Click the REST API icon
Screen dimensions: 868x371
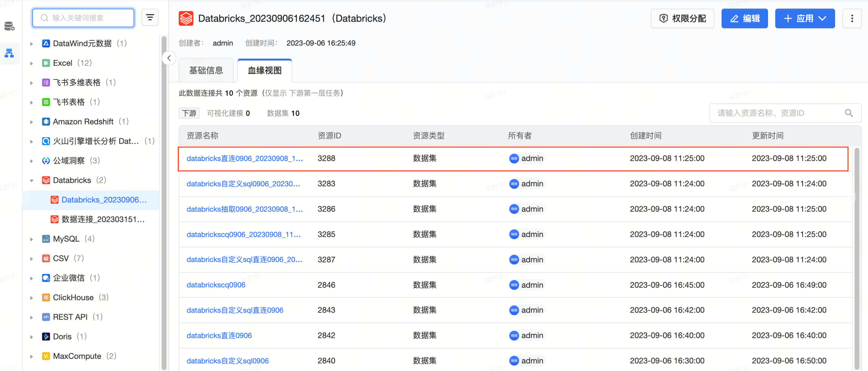tap(46, 317)
